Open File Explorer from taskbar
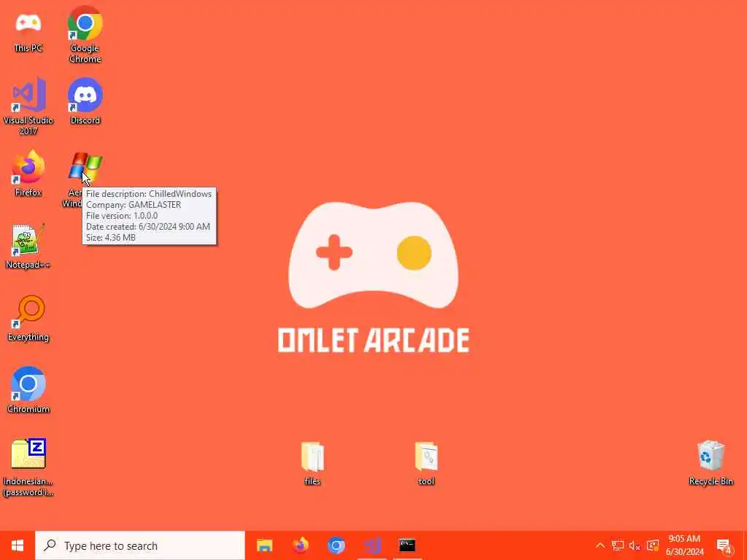The width and height of the screenshot is (747, 560). (x=264, y=545)
